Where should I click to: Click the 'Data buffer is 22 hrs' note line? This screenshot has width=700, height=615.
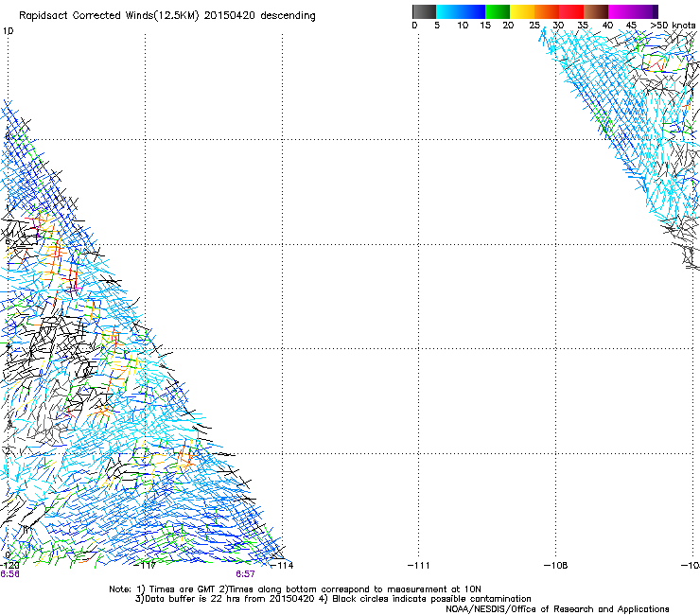click(x=333, y=599)
